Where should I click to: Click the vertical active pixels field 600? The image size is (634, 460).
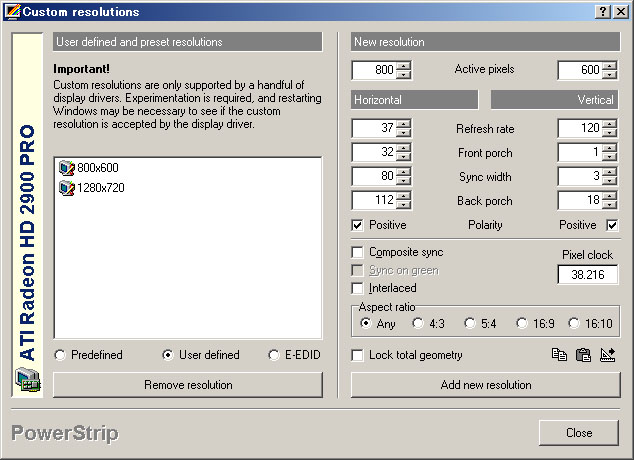(x=580, y=70)
